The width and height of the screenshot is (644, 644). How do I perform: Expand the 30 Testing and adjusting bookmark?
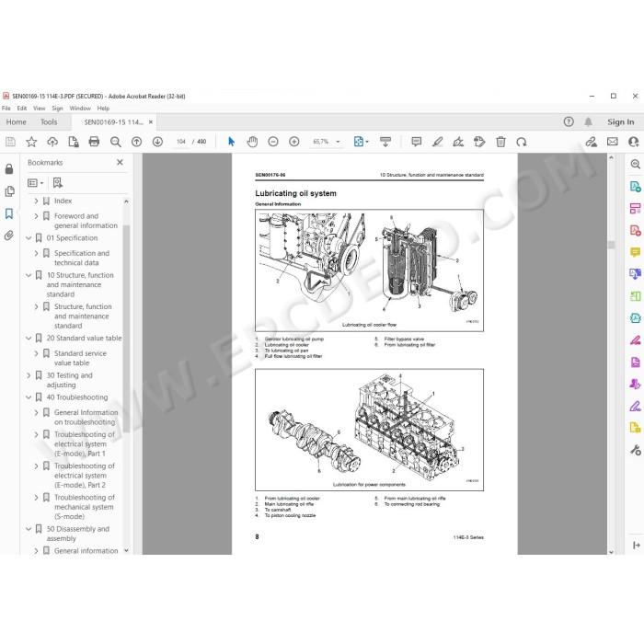point(29,375)
